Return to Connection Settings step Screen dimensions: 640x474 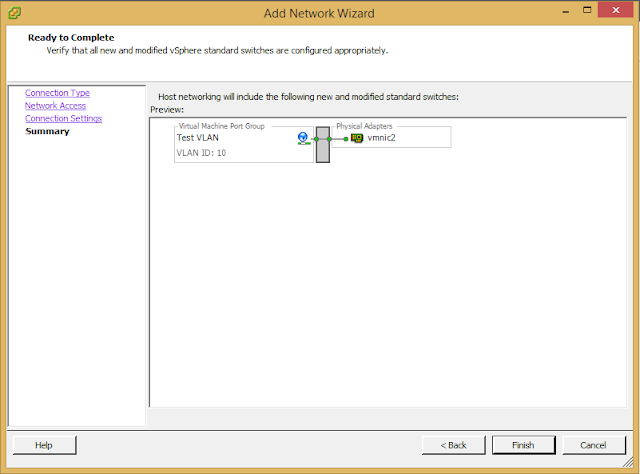(63, 118)
